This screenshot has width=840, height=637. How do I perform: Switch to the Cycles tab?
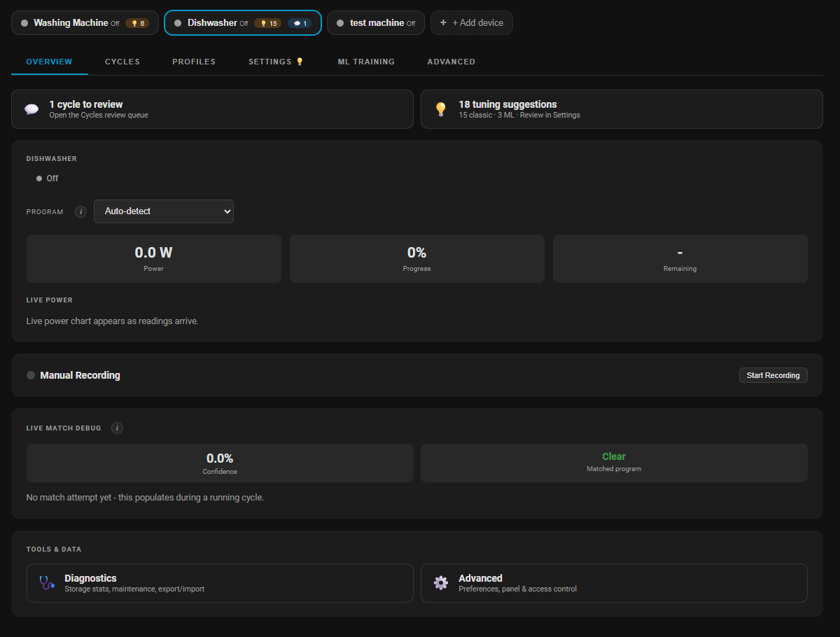coord(122,62)
